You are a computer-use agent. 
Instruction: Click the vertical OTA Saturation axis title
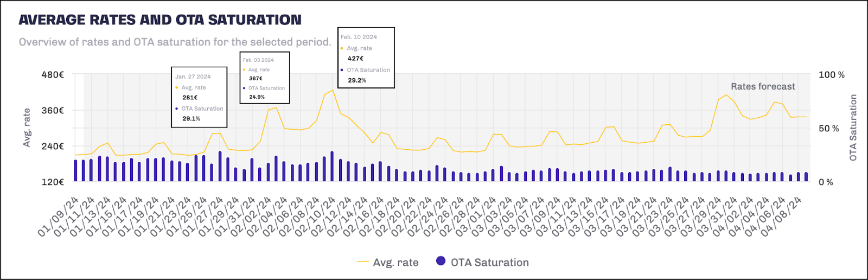[853, 128]
